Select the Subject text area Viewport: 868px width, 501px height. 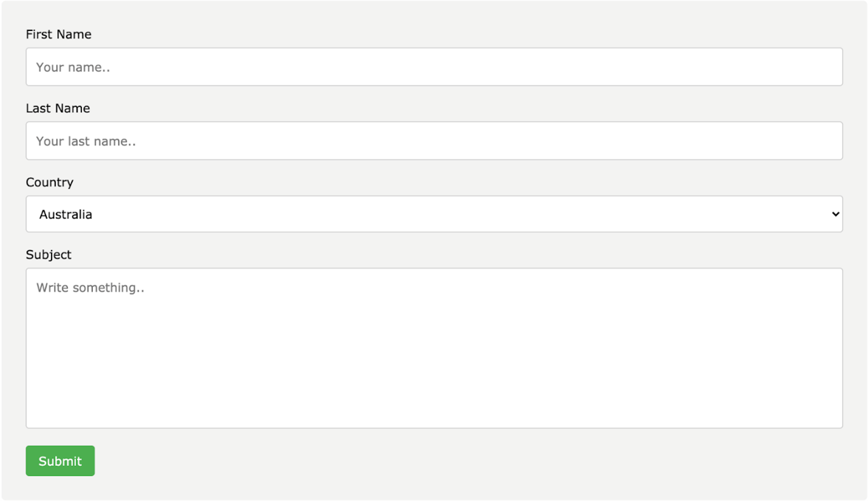[434, 348]
